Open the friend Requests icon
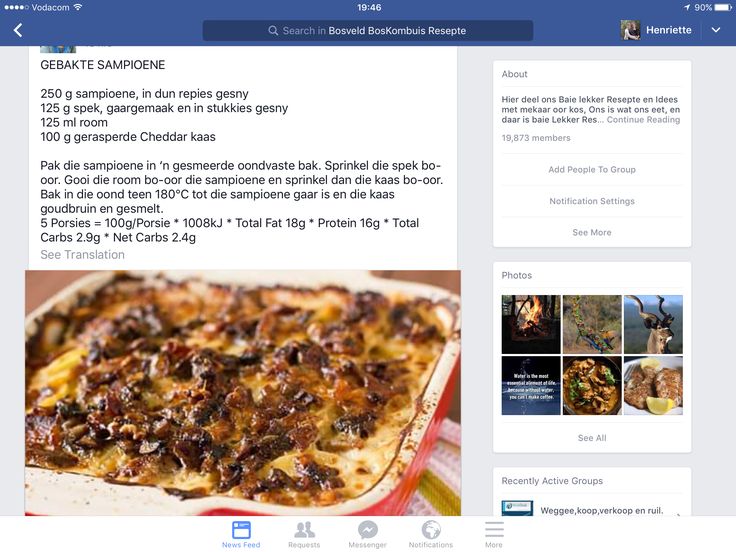 coord(304,530)
